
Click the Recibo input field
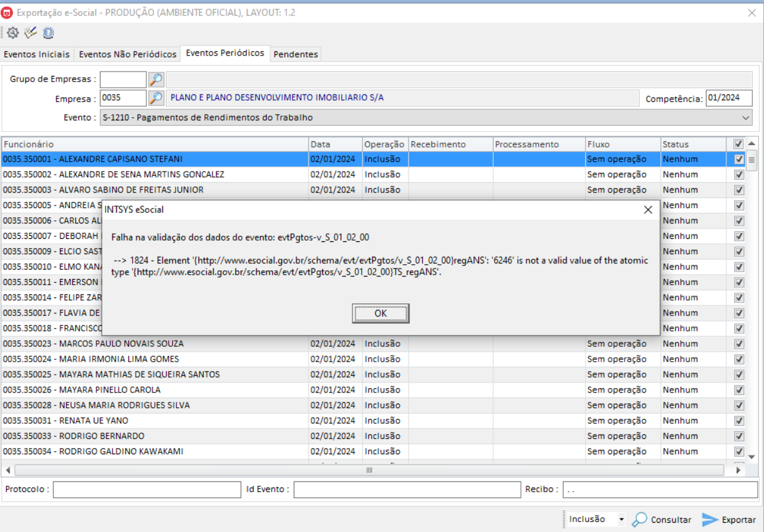[x=660, y=489]
